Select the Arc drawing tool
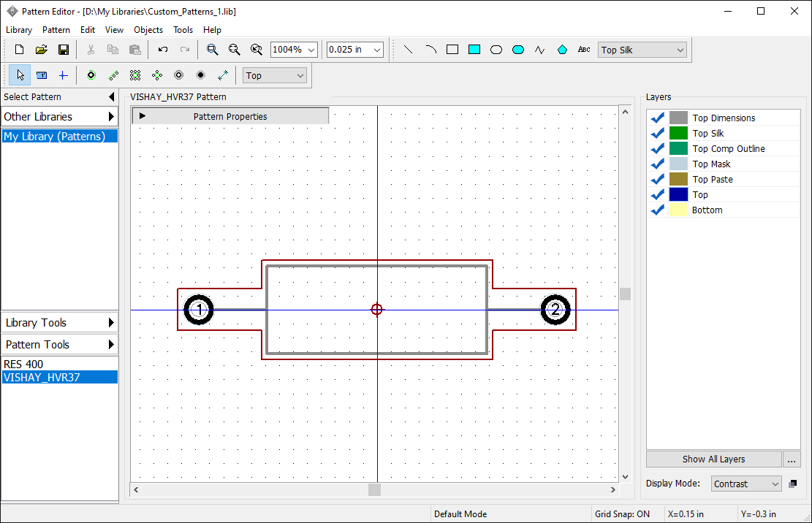 [x=430, y=50]
